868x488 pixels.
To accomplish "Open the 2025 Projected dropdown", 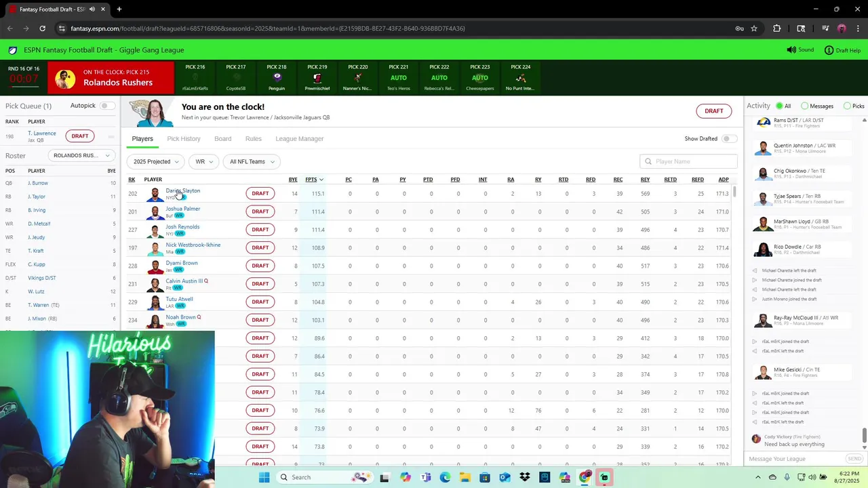I will point(155,161).
